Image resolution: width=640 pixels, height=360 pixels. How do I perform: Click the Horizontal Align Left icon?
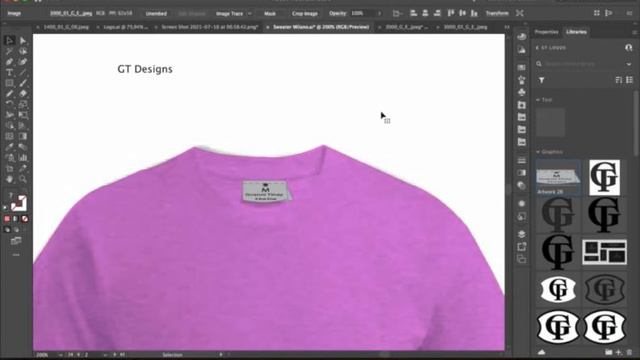tap(413, 13)
